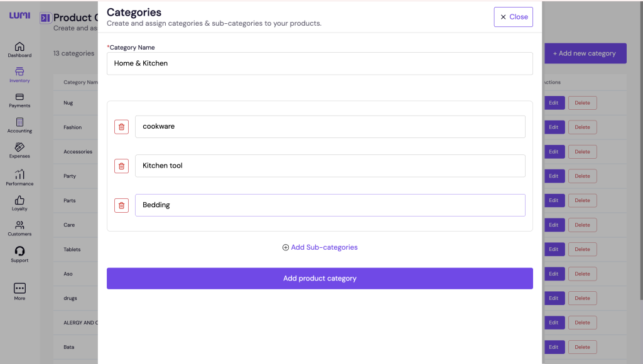643x364 pixels.
Task: Close the Categories panel
Action: click(x=513, y=17)
